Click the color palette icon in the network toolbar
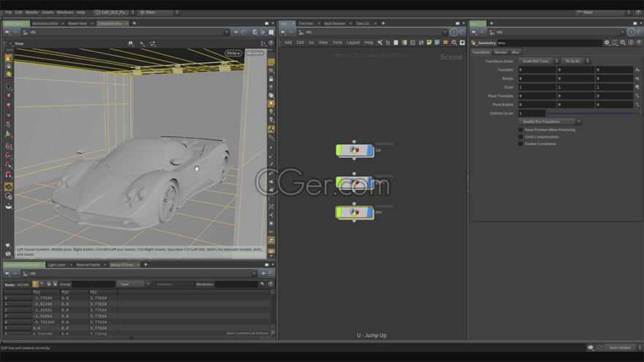The height and width of the screenshot is (362, 644). point(405,42)
